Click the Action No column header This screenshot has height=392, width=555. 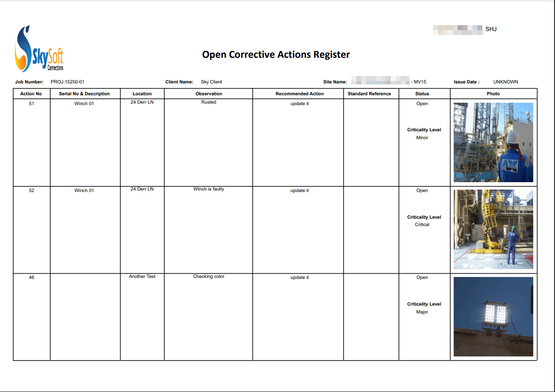tap(31, 93)
